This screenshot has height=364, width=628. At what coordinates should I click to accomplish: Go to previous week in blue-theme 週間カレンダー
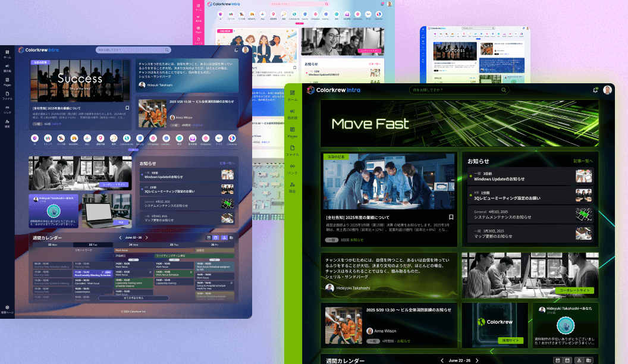[120, 237]
